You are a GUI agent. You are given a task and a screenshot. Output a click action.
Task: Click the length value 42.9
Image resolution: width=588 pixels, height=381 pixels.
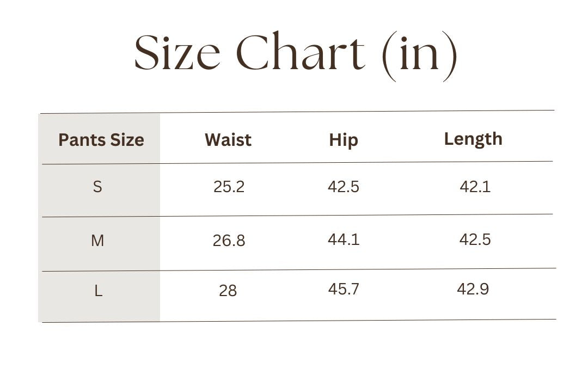pyautogui.click(x=473, y=289)
